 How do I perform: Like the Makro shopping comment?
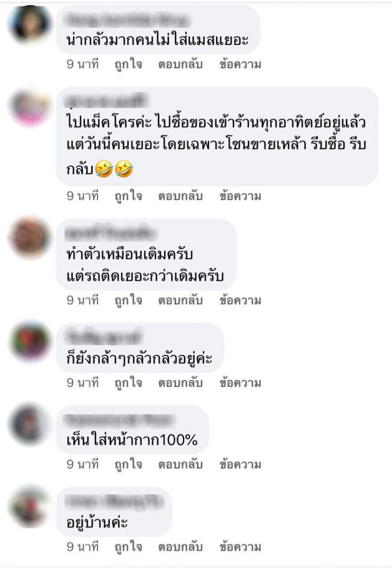click(128, 196)
